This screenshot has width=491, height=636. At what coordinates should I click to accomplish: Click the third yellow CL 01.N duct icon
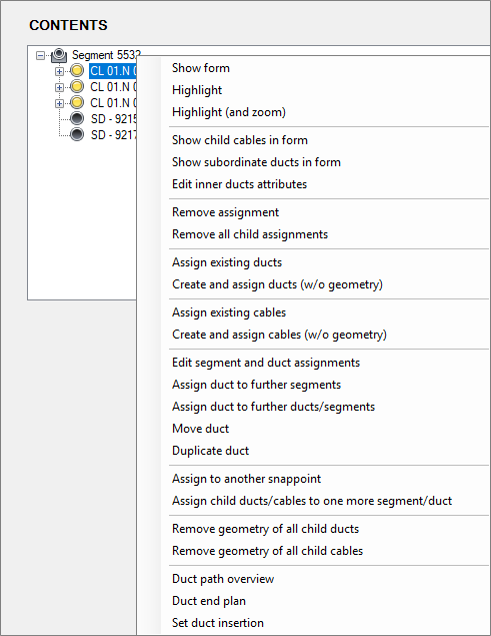tap(77, 103)
